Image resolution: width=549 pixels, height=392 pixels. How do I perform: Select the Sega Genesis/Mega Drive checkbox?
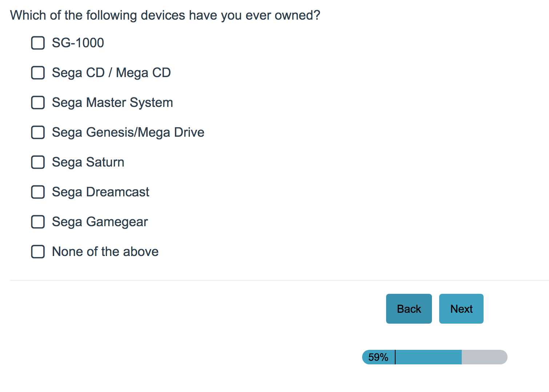(x=38, y=132)
